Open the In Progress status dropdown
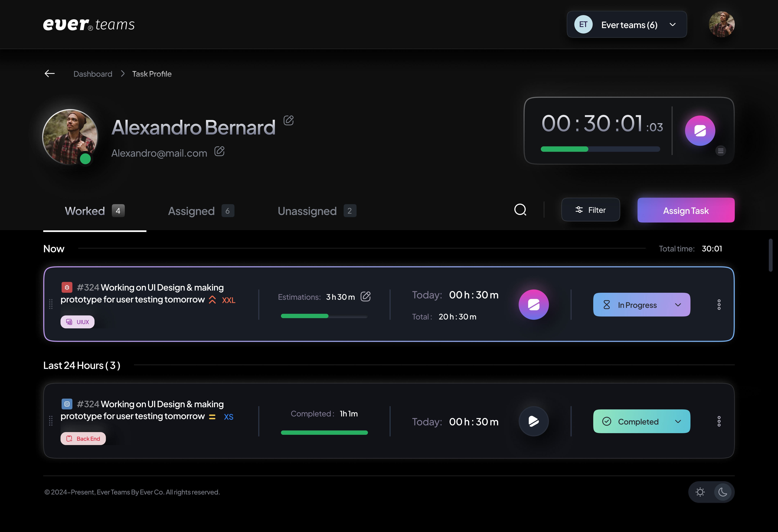The image size is (778, 532). 641,305
